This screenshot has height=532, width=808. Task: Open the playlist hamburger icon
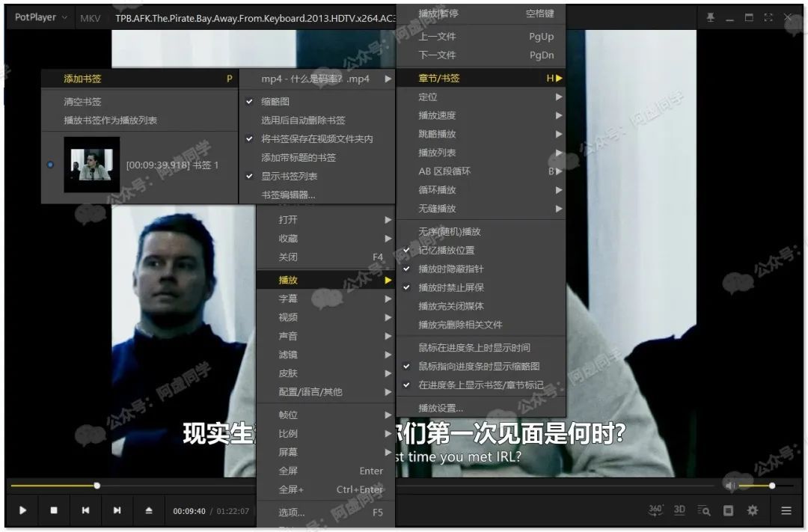tap(786, 510)
